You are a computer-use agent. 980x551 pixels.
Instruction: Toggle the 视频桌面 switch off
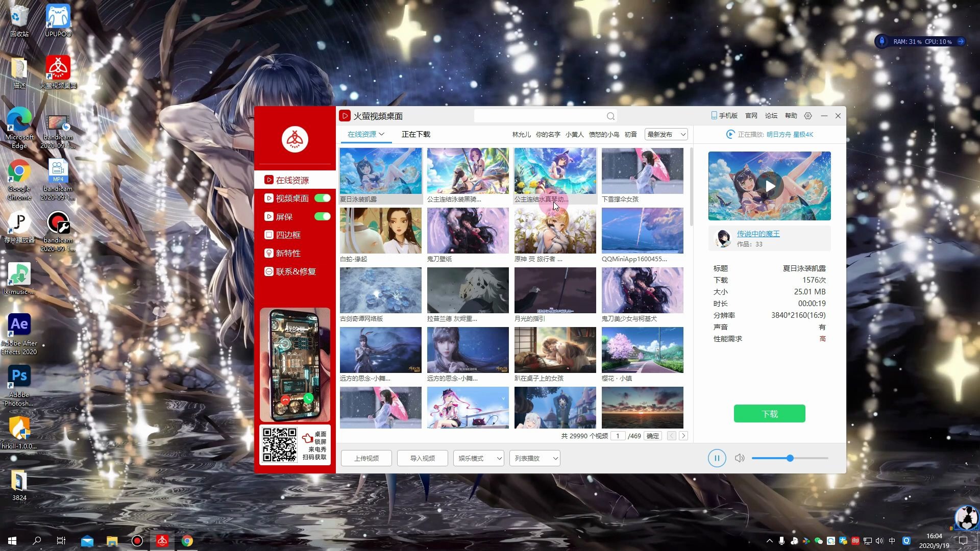click(x=323, y=198)
